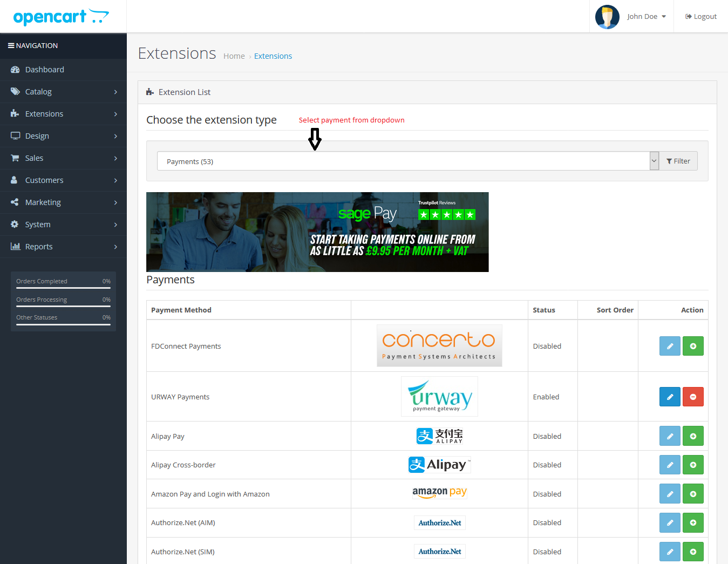
Task: Expand the Catalog menu section
Action: 63,92
